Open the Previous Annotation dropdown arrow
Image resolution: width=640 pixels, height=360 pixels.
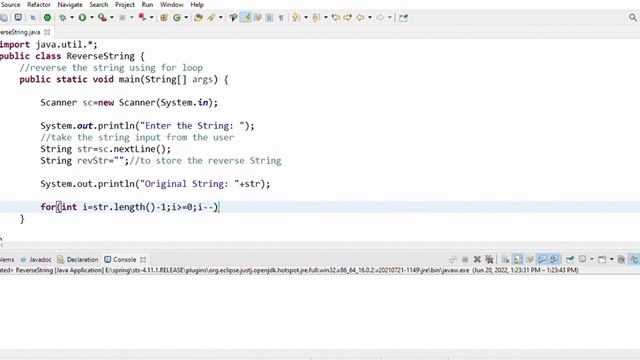[x=325, y=18]
